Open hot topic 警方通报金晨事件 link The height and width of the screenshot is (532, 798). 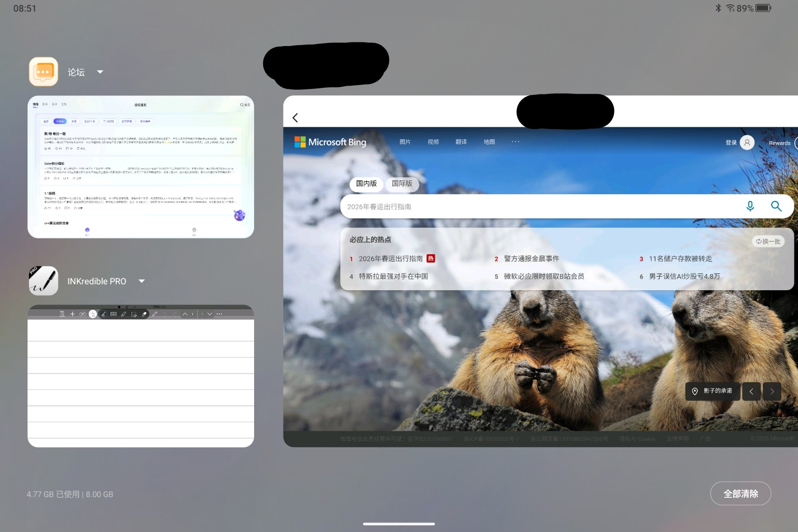tap(531, 258)
